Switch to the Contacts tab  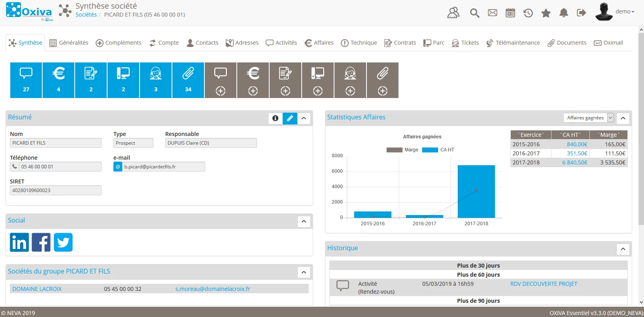[x=202, y=43]
